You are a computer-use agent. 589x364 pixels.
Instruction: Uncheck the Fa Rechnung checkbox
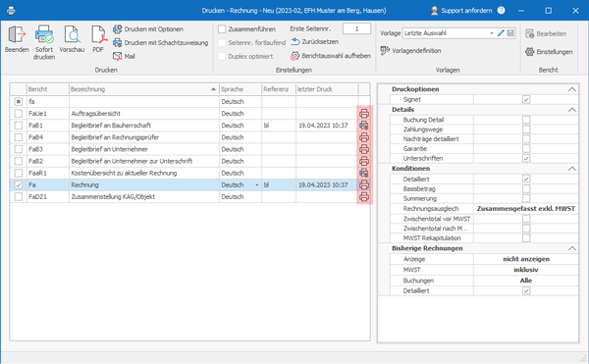(19, 185)
